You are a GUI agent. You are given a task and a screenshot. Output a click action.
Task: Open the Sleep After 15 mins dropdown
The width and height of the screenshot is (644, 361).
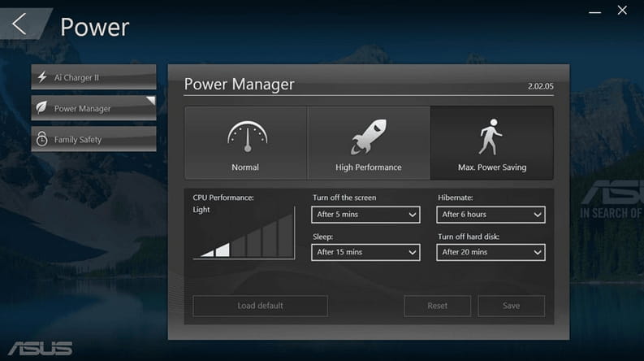pyautogui.click(x=365, y=252)
